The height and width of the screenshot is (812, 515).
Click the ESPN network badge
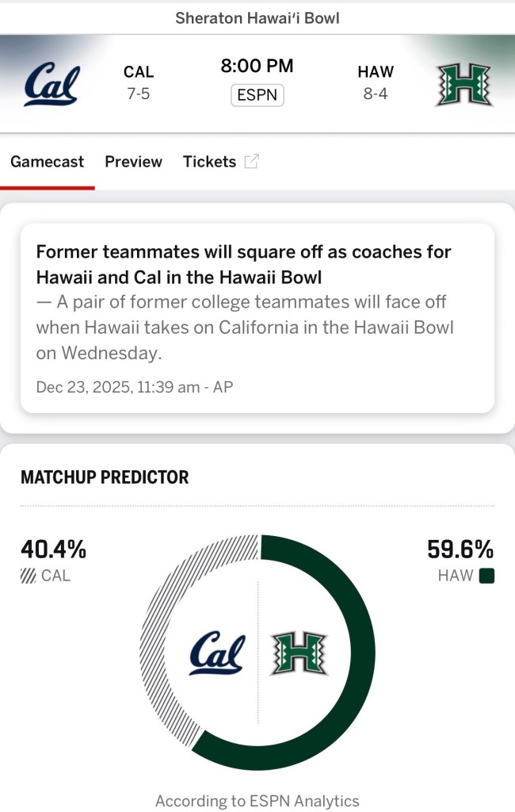[257, 95]
